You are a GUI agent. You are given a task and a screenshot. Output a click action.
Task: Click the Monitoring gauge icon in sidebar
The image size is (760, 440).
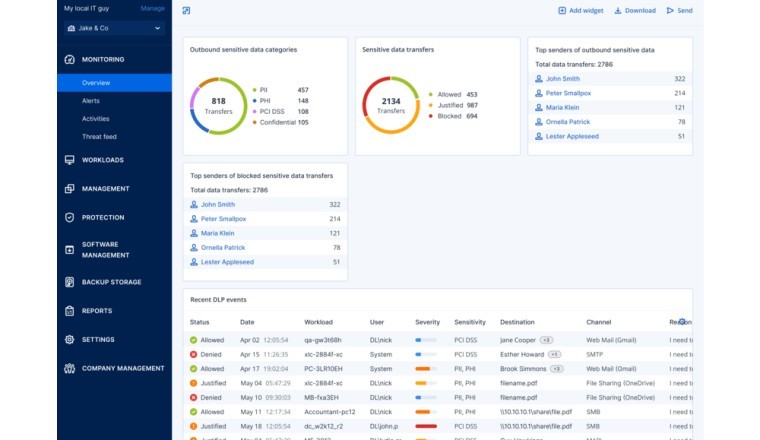[69, 60]
